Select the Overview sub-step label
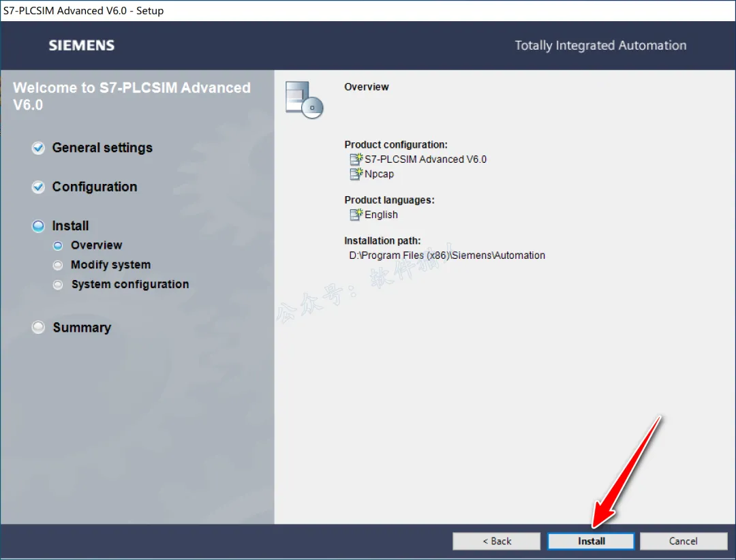 (96, 245)
